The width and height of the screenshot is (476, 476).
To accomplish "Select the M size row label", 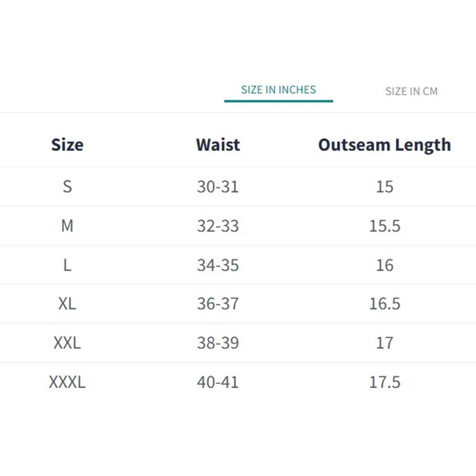I will click(x=67, y=226).
